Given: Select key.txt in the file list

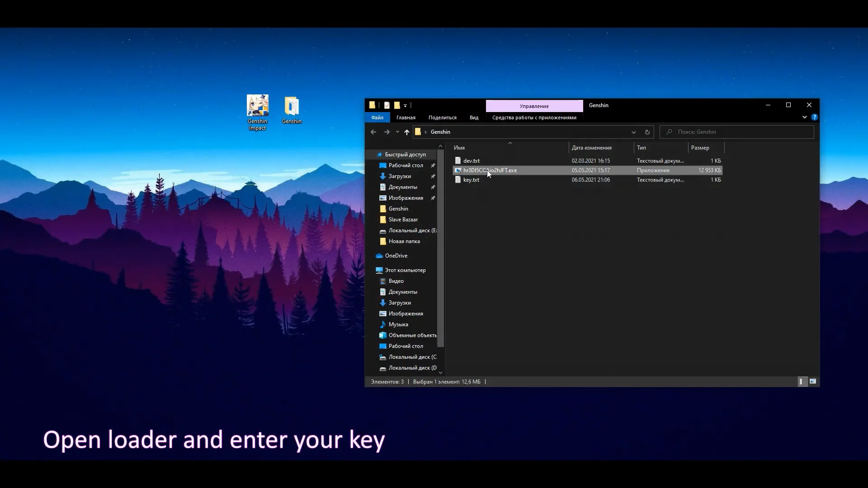Looking at the screenshot, I should [x=471, y=180].
